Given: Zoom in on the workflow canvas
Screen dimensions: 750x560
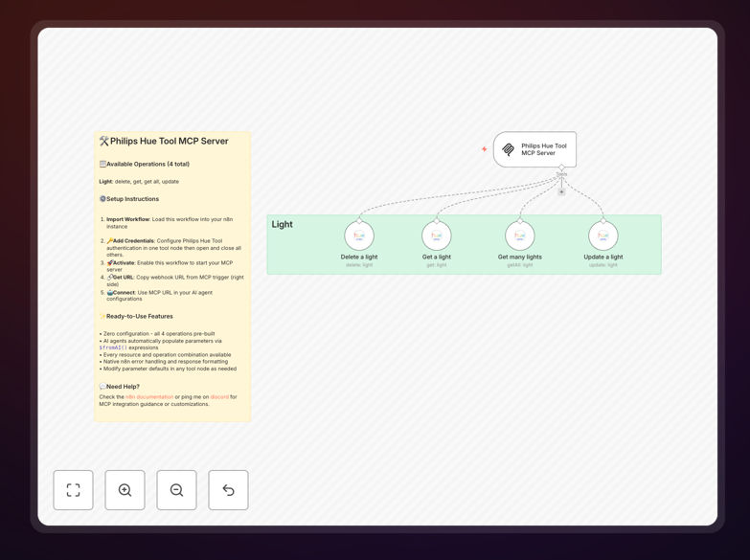Looking at the screenshot, I should tap(125, 490).
